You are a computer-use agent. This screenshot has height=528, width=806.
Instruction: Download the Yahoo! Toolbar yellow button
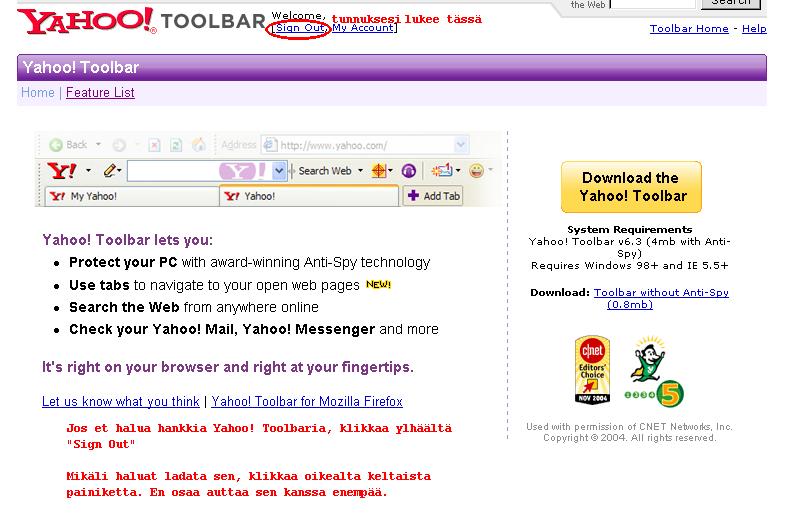630,187
